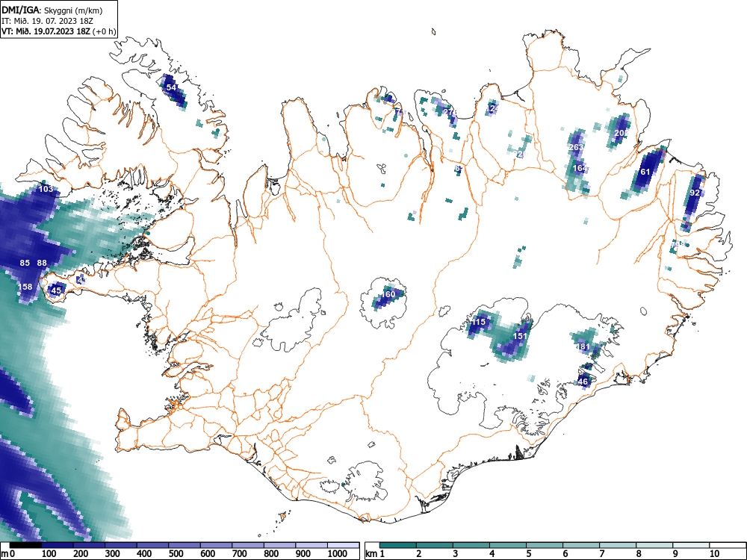Click the 92 label in the Eastfjords fog patch
This screenshot has width=747, height=560.
[695, 193]
